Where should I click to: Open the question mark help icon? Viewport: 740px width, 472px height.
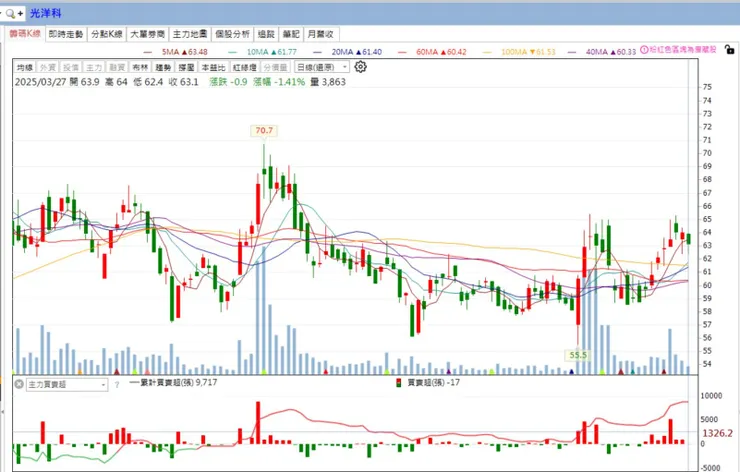pos(117,385)
